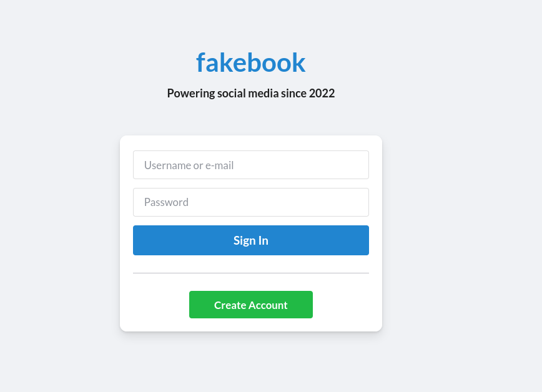Click '2022' in the tagline

point(322,94)
